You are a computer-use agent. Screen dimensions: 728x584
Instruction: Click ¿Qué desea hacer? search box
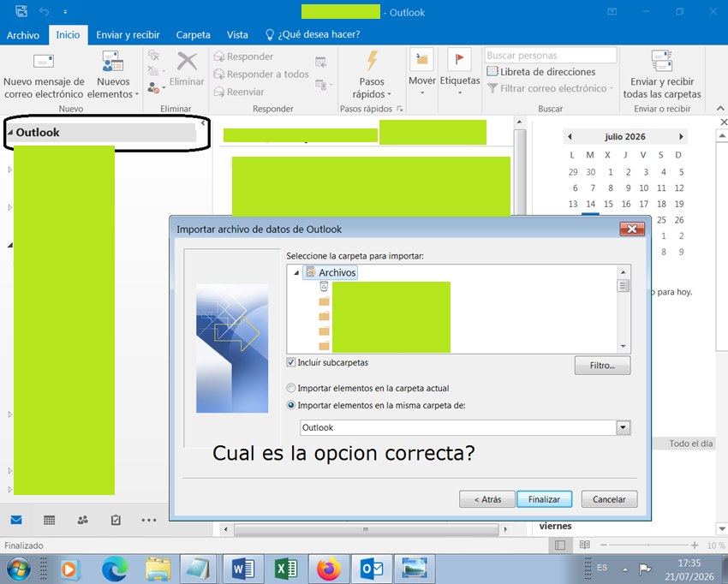[x=313, y=34]
